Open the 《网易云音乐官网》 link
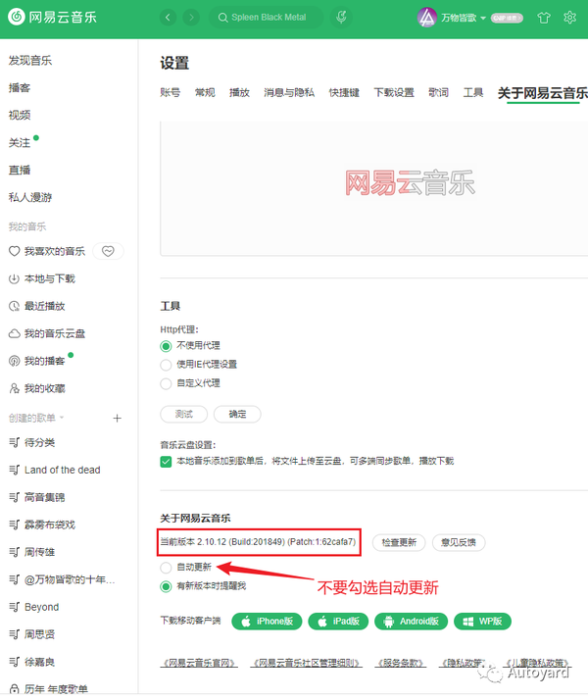This screenshot has width=588, height=700. tap(199, 663)
